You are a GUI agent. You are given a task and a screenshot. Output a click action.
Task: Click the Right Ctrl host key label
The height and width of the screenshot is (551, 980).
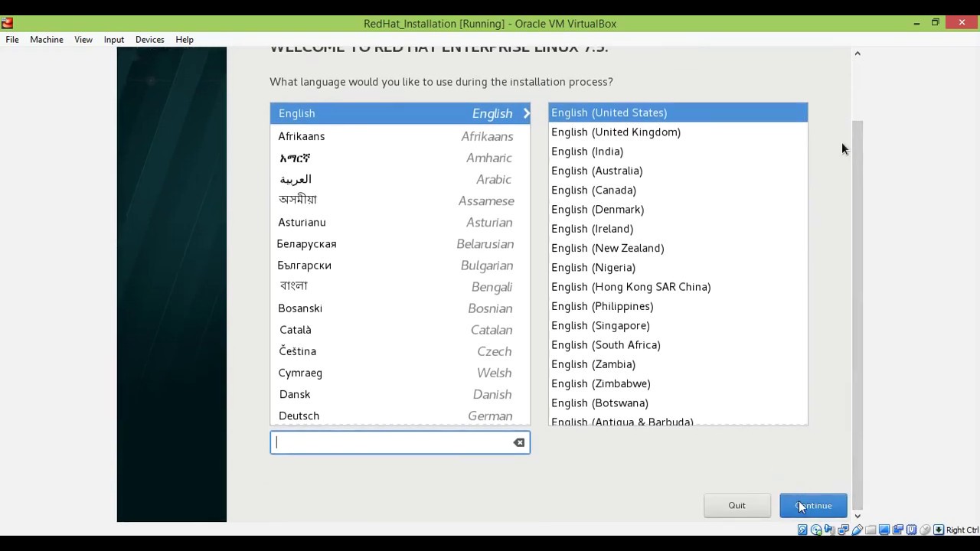point(962,530)
